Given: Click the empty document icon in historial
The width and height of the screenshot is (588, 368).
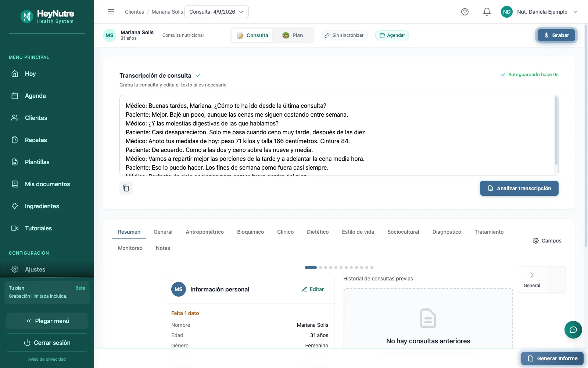Looking at the screenshot, I should pos(428,318).
